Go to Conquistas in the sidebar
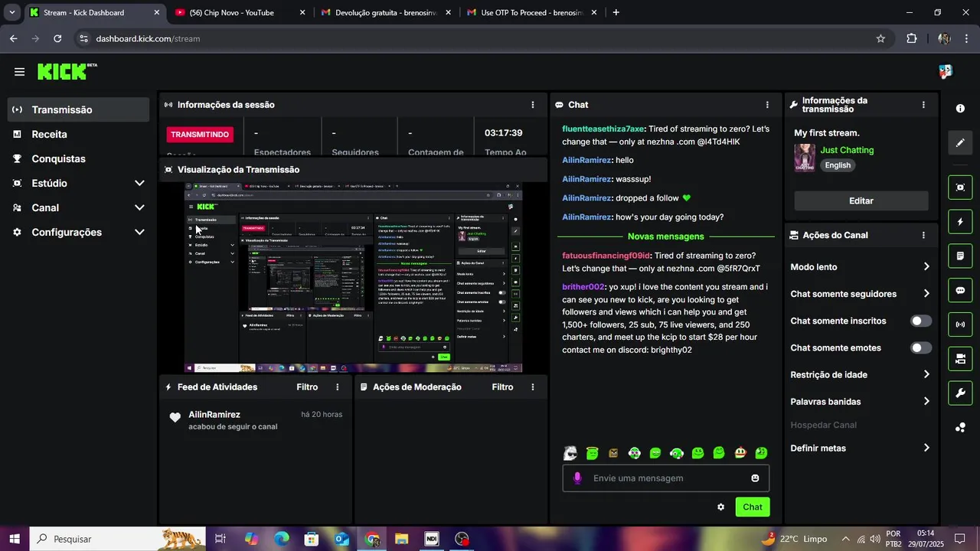The height and width of the screenshot is (551, 980). pyautogui.click(x=78, y=159)
